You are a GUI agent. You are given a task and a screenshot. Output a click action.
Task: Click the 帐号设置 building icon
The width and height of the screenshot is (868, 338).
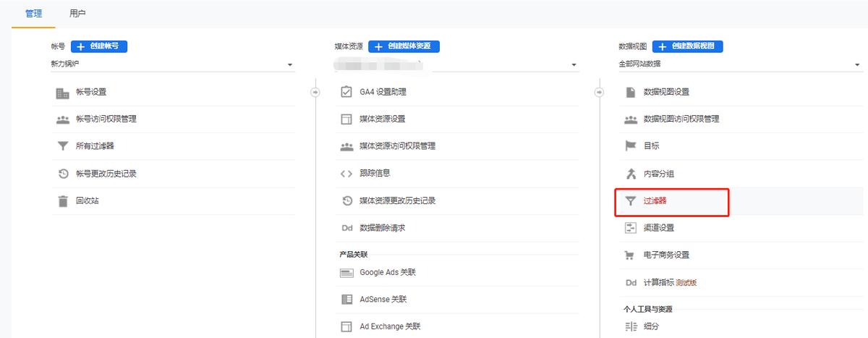(63, 92)
